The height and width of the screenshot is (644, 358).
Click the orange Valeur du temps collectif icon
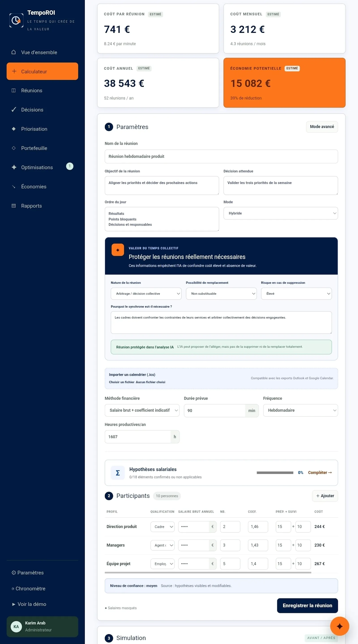pos(118,250)
